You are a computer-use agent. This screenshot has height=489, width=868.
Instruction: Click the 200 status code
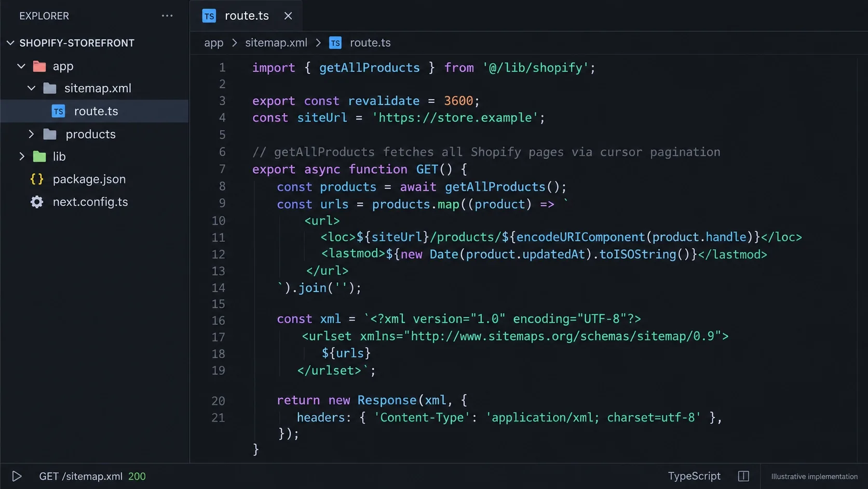pyautogui.click(x=137, y=476)
